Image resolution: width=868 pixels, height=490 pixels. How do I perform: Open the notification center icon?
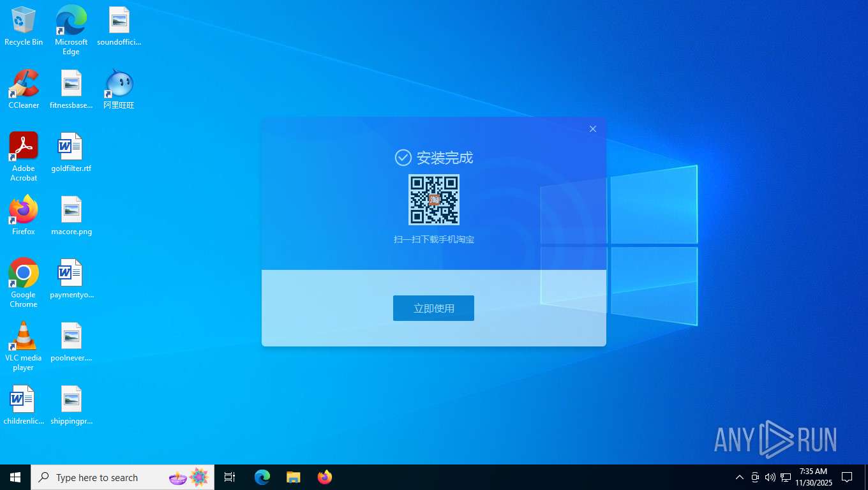tap(847, 477)
